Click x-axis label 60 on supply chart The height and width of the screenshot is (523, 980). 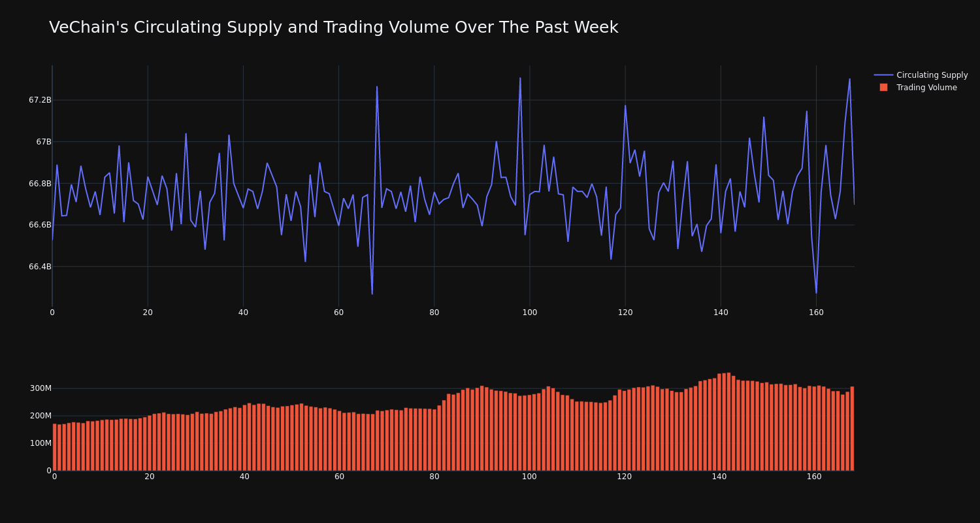(338, 312)
